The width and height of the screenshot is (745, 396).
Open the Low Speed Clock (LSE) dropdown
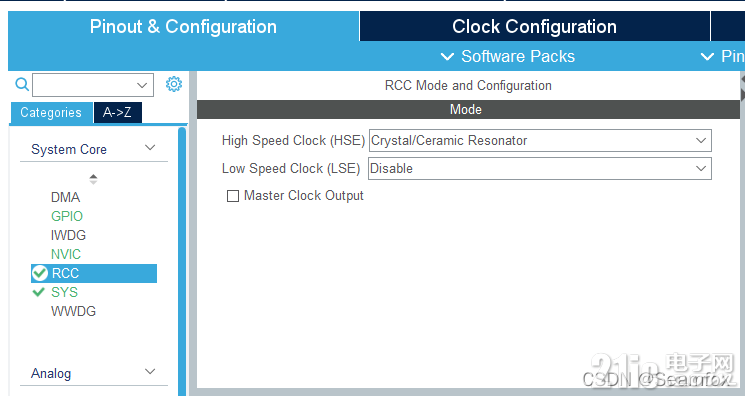[x=540, y=168]
